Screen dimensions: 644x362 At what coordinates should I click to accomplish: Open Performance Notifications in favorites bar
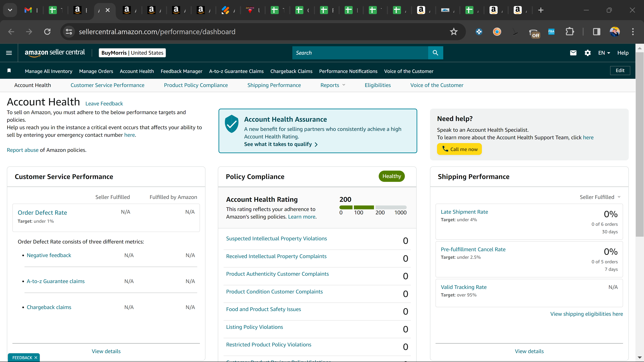coord(348,71)
